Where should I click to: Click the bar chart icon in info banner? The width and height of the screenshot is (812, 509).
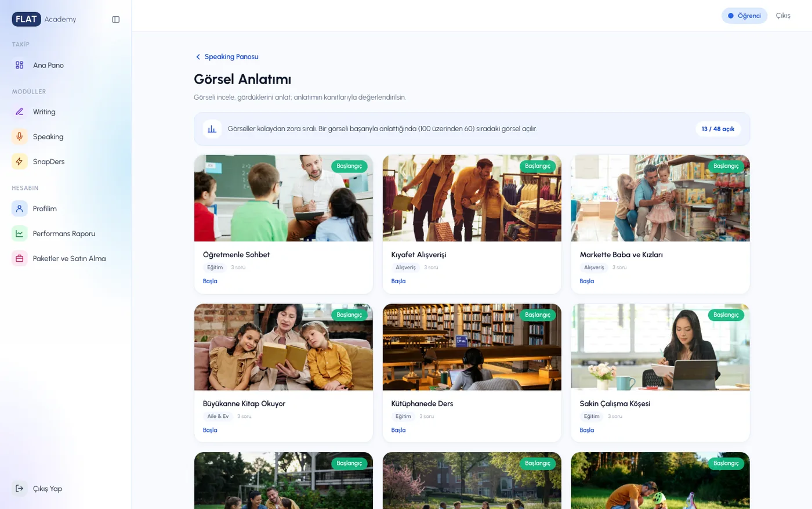pyautogui.click(x=212, y=129)
